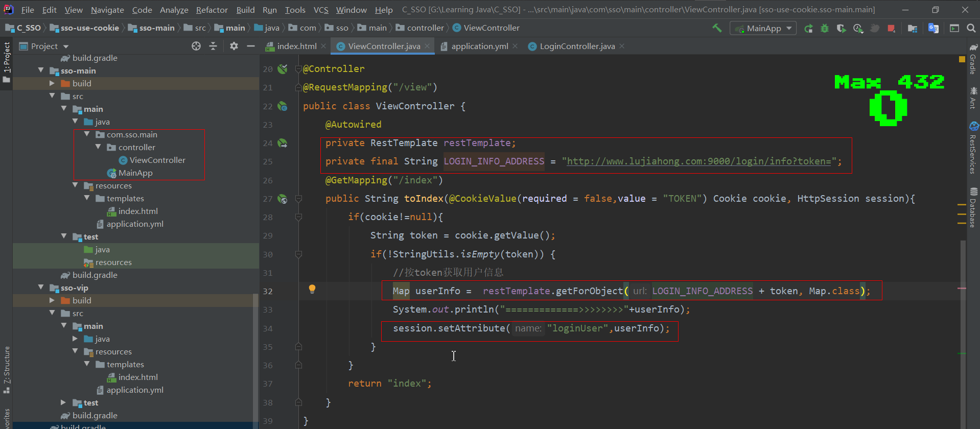The width and height of the screenshot is (980, 429).
Task: Open the Refactor menu
Action: 212,10
